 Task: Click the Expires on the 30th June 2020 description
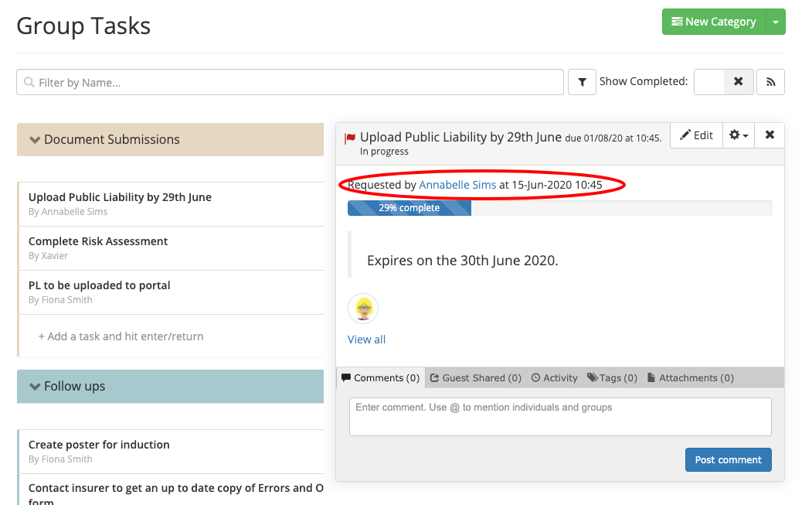(x=463, y=261)
